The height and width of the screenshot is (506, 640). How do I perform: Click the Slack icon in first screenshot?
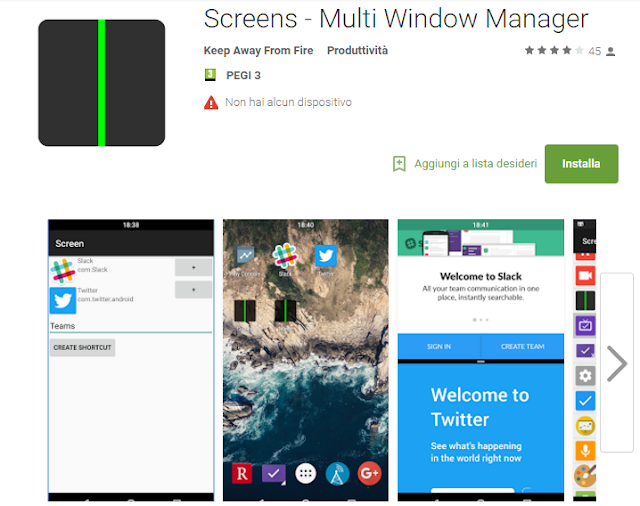coord(63,271)
